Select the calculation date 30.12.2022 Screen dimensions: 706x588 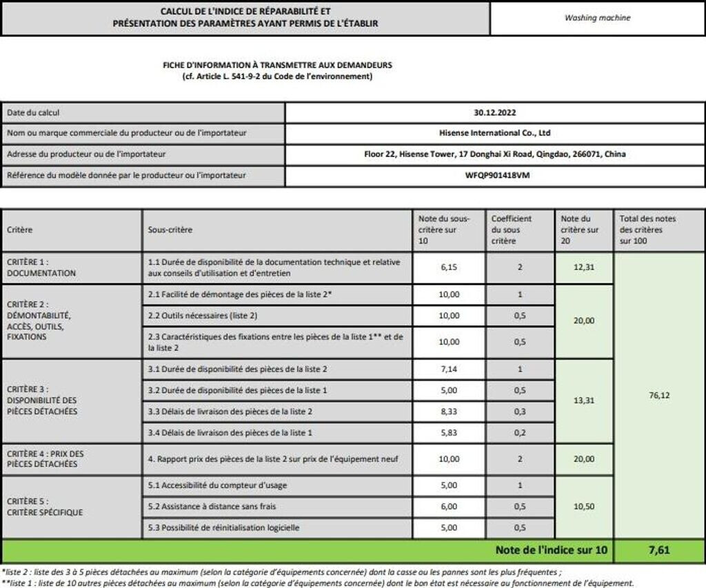tap(494, 112)
